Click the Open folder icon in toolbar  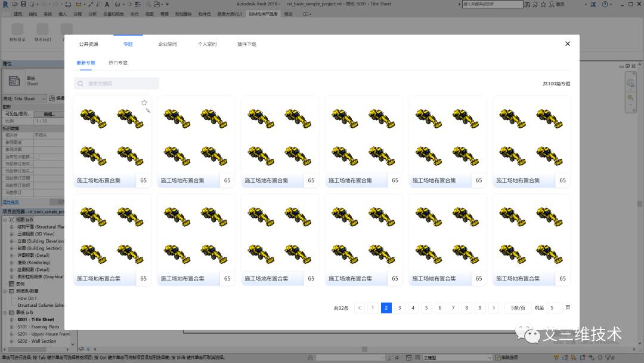click(16, 4)
